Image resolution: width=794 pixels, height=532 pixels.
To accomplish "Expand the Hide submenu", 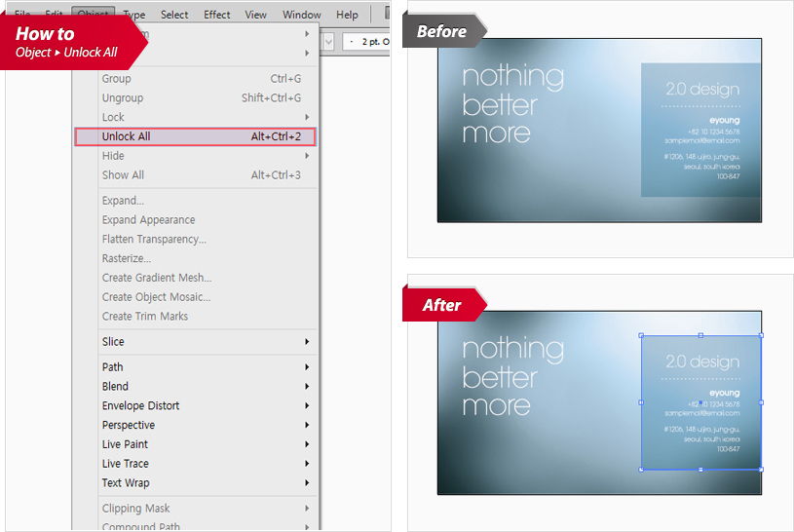I will (195, 156).
